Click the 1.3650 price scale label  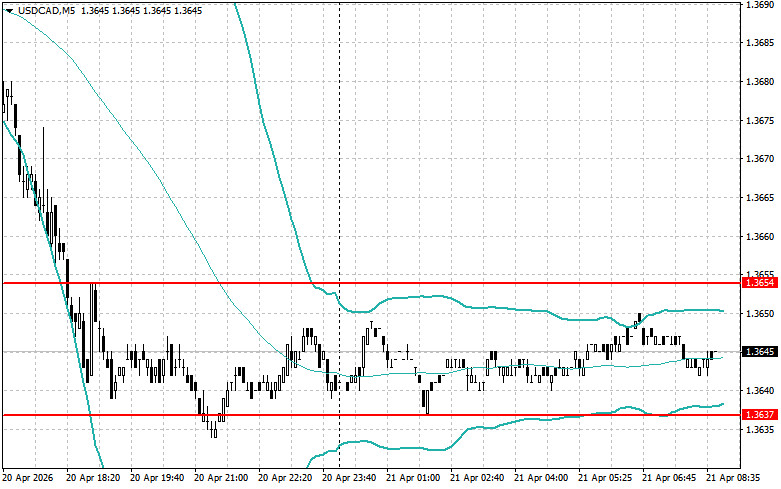760,313
